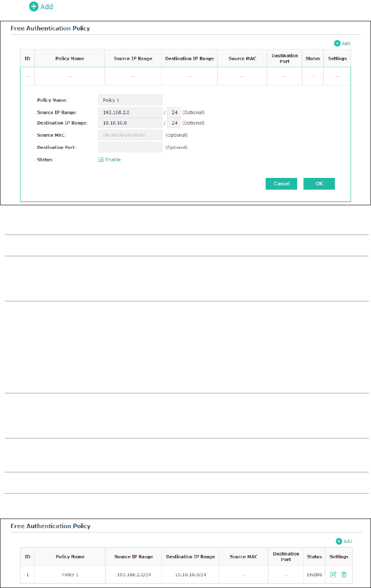This screenshot has width=371, height=588.
Task: Click Add in the upper policy table
Action: click(342, 43)
